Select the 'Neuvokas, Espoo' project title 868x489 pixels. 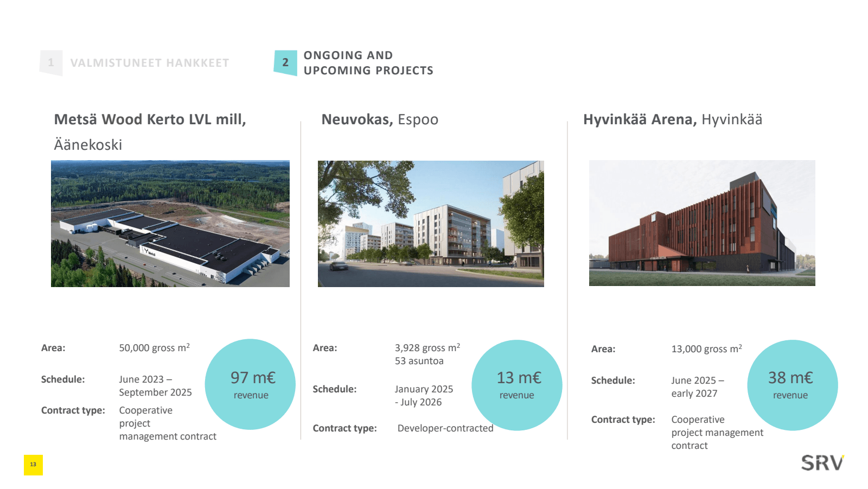[x=380, y=119]
